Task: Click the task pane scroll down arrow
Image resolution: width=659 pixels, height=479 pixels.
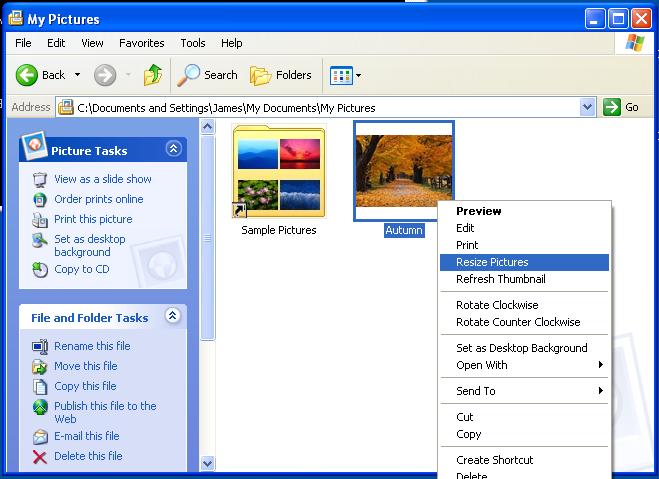Action: (x=208, y=464)
